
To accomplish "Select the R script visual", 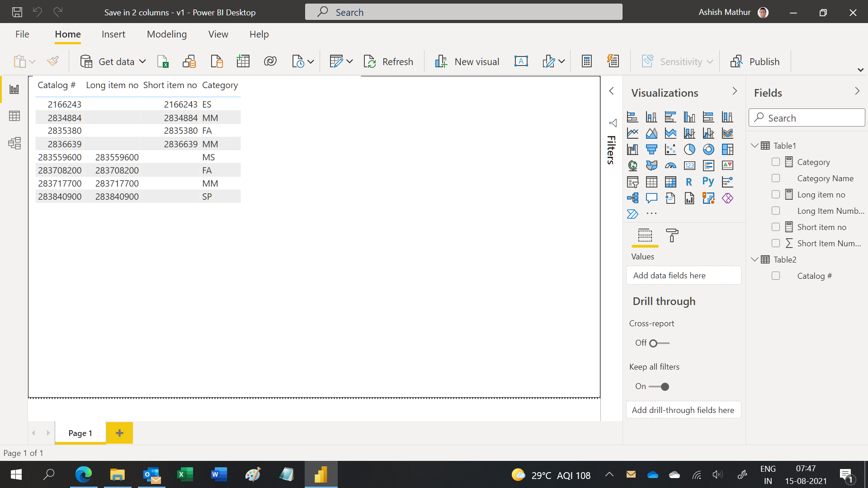I will pyautogui.click(x=689, y=182).
